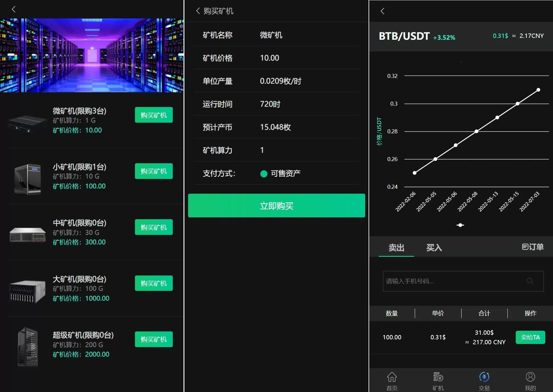Click the 中矿机 rack server image
Viewport: 553px width, 392px height.
[x=28, y=235]
